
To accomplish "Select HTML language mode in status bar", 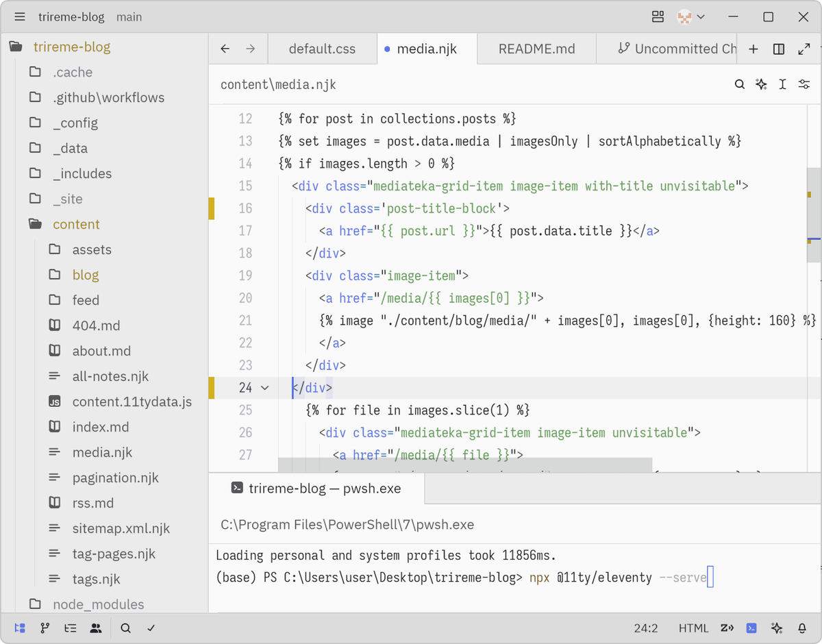I will [693, 628].
